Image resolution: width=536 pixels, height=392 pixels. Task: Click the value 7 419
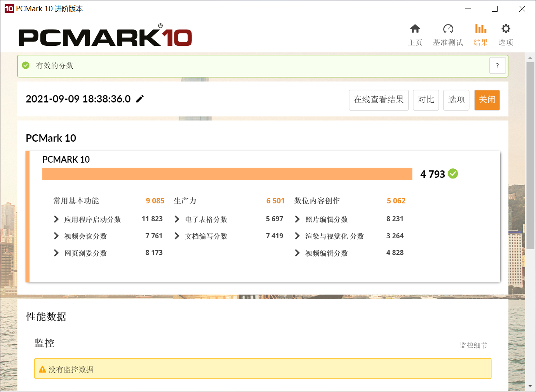point(275,236)
